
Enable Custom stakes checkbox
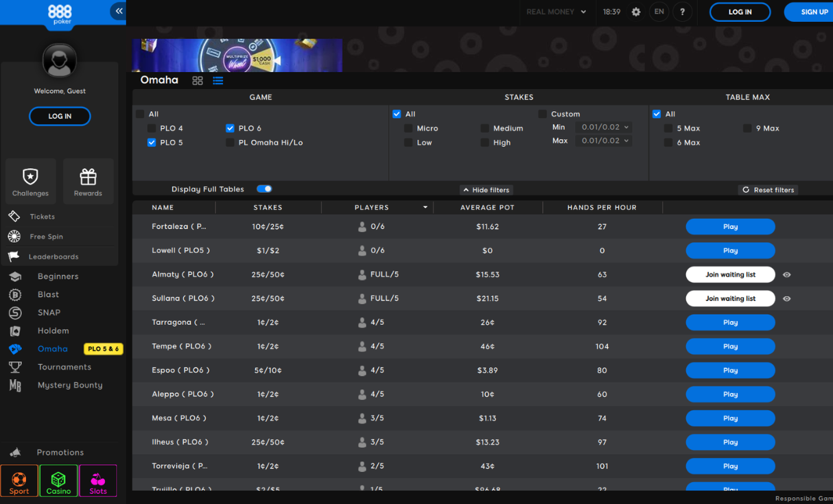tap(542, 114)
